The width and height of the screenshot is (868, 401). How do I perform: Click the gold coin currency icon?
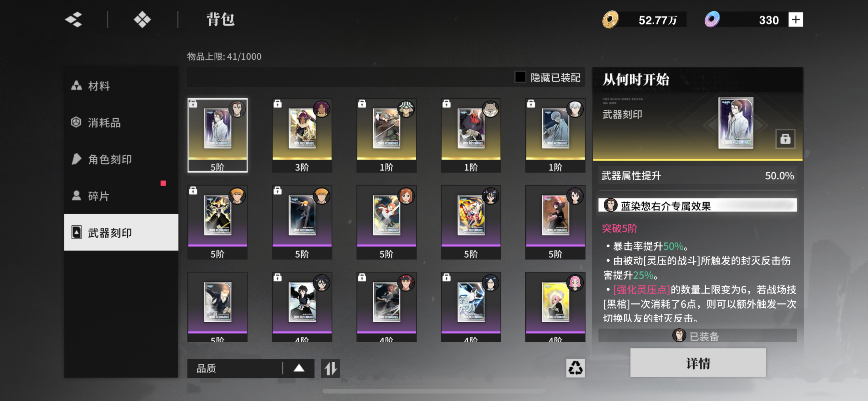610,20
